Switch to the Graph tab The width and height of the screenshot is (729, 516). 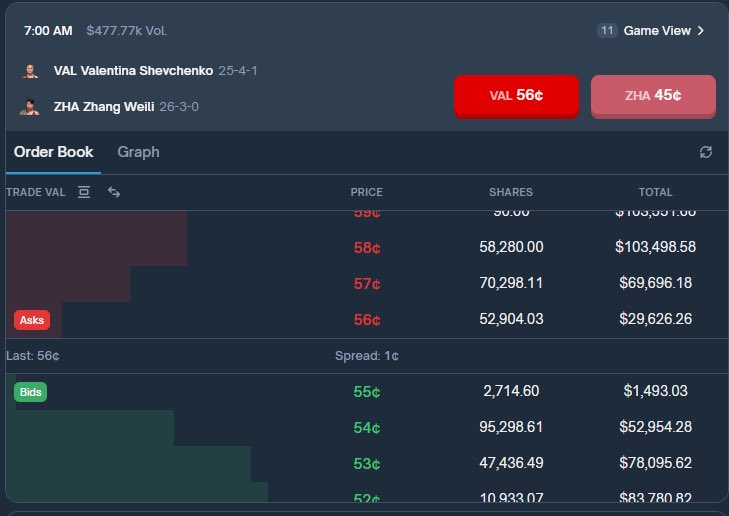[139, 152]
